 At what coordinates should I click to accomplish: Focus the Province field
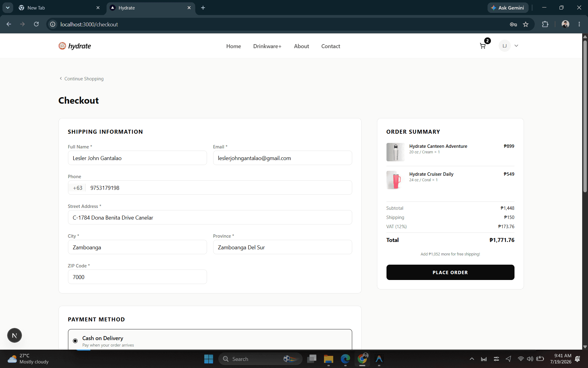coord(282,247)
